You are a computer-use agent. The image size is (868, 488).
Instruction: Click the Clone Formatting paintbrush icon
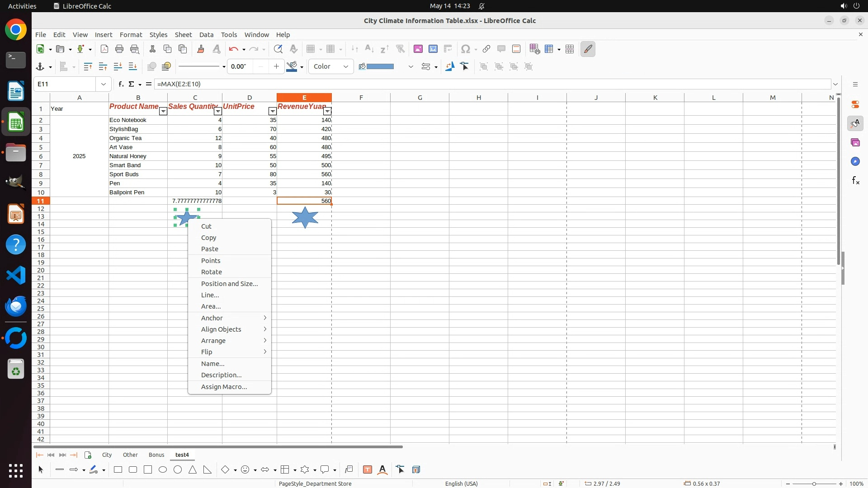click(x=201, y=49)
